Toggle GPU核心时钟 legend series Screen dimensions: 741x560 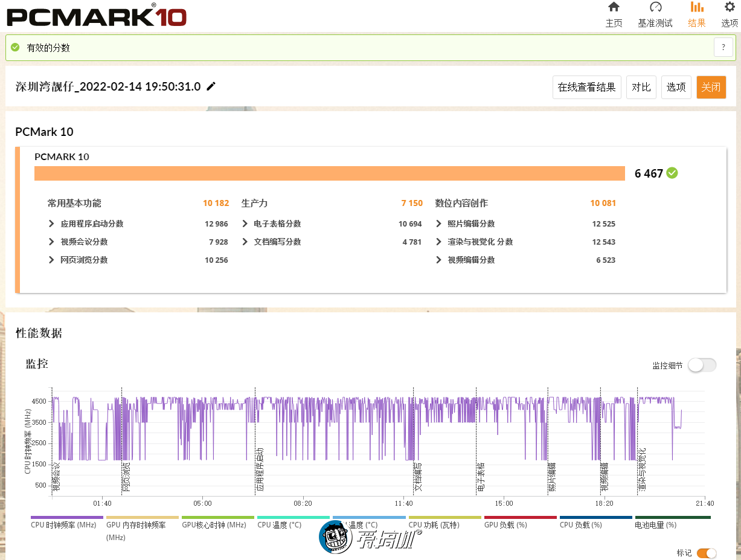[x=217, y=523]
